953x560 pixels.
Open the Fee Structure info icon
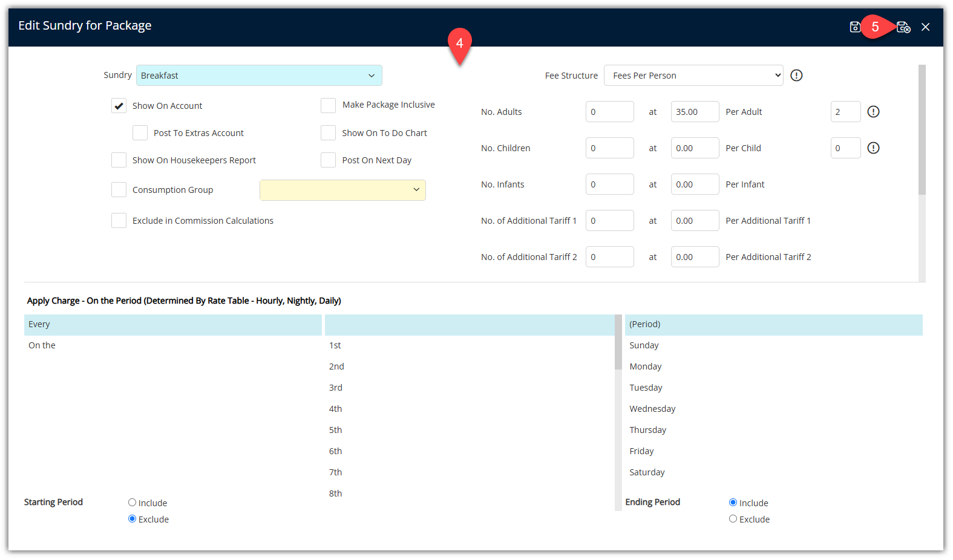coord(796,75)
